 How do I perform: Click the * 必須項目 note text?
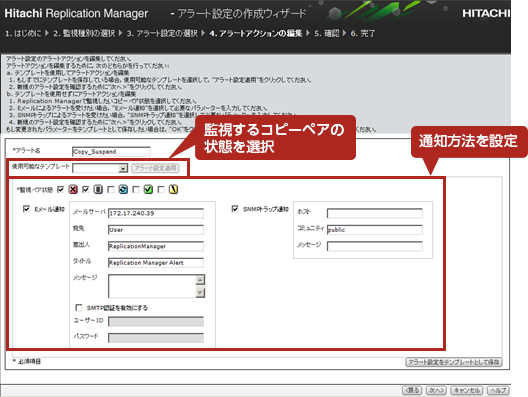[x=27, y=361]
